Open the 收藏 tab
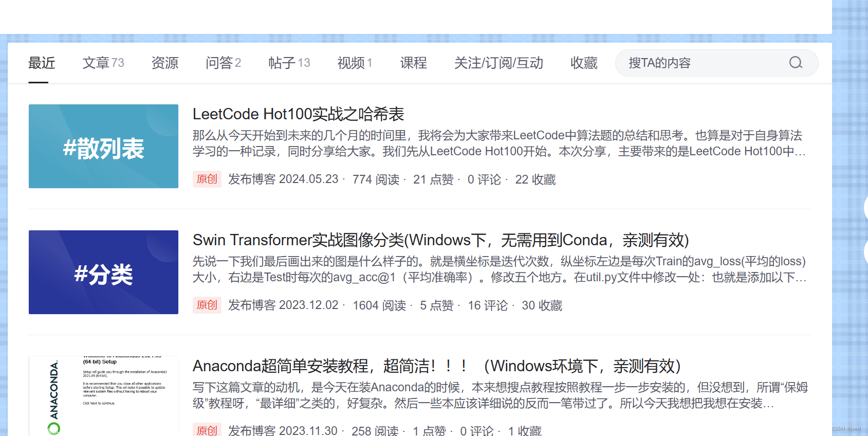 click(x=584, y=63)
